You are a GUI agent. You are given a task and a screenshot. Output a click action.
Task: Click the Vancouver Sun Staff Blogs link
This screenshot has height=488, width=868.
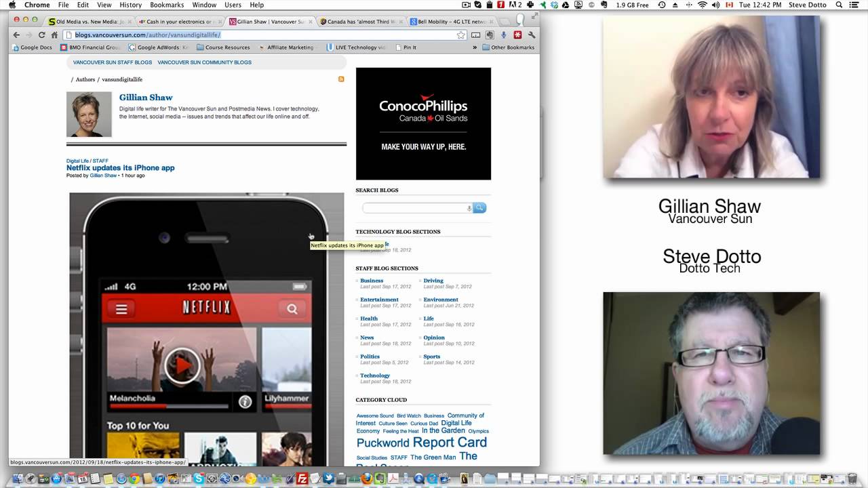click(113, 62)
